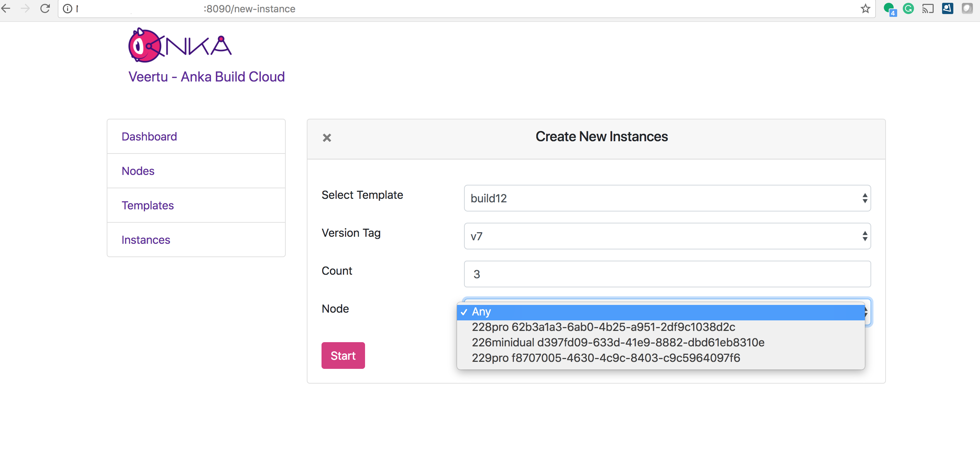Click the Anka logo image
Viewport: 980px width, 463px height.
coord(180,45)
